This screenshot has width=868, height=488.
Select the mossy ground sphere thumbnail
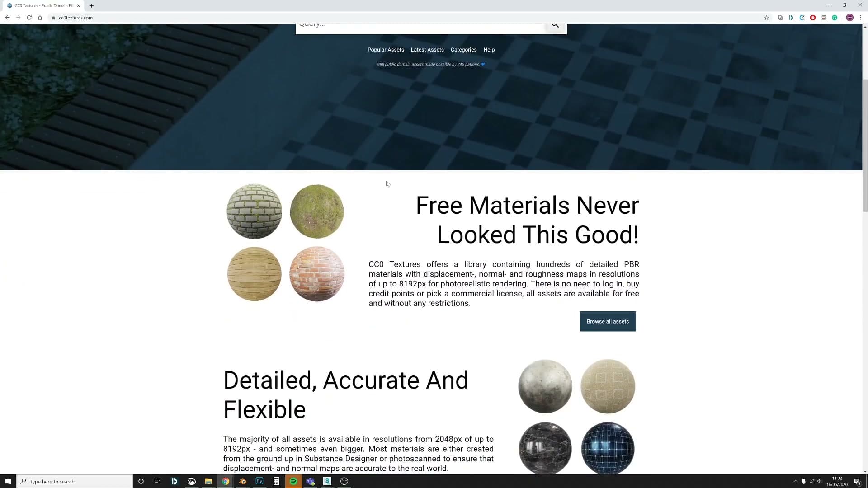point(316,211)
